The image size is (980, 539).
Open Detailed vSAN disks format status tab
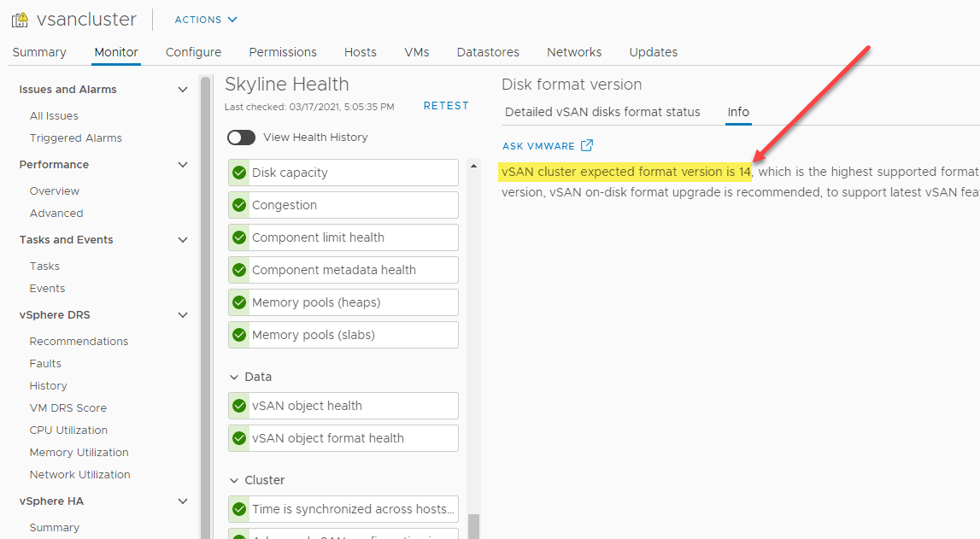click(602, 112)
